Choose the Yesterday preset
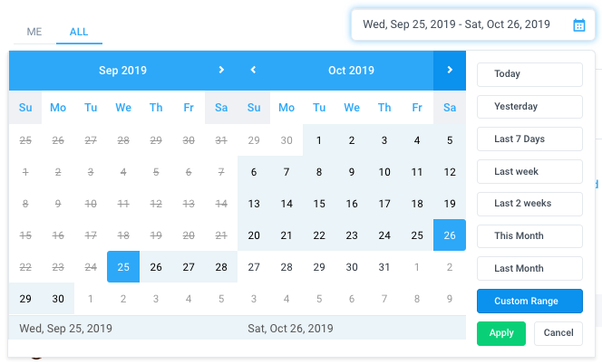The image size is (602, 364). click(529, 107)
